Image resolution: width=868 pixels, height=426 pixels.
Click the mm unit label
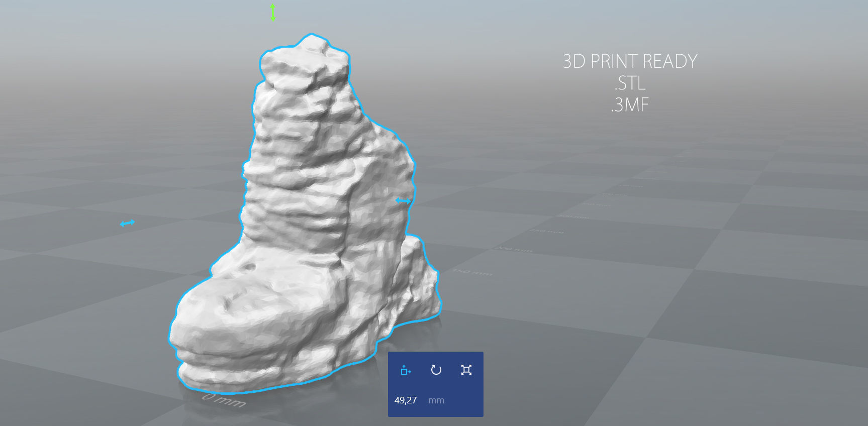436,400
